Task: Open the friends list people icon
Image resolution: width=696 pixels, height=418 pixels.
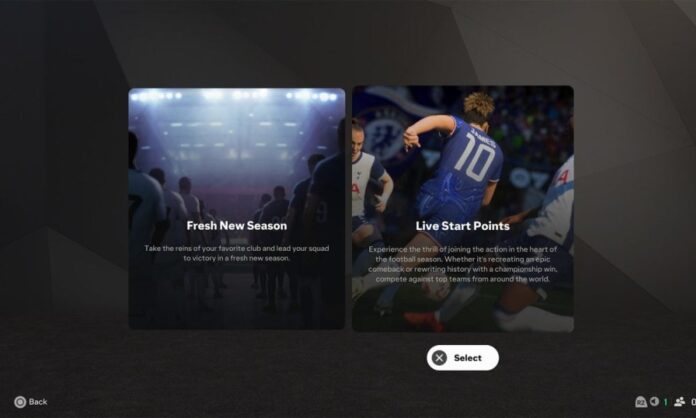Action: coord(679,402)
